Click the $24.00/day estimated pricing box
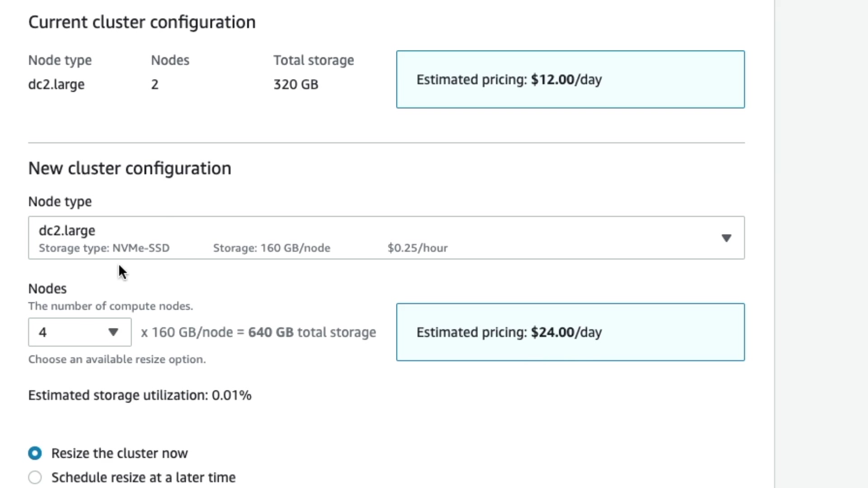 tap(570, 332)
